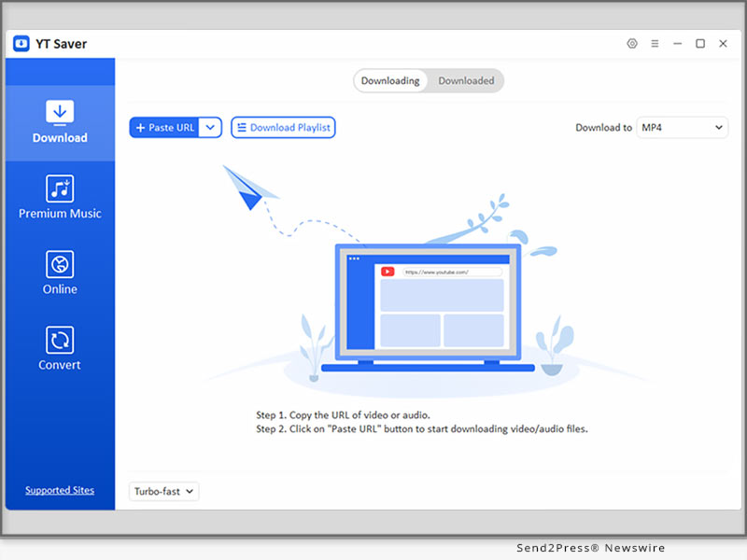Expand the Paste URL dropdown arrow

click(x=210, y=128)
